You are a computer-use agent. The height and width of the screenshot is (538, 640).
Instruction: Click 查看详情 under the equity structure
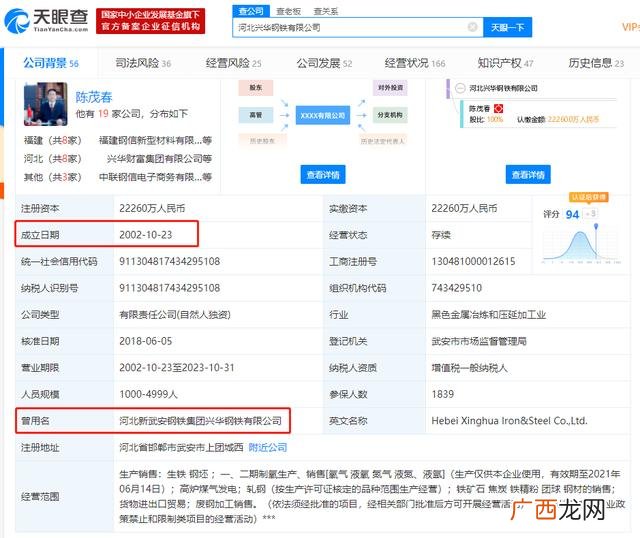pyautogui.click(x=528, y=175)
